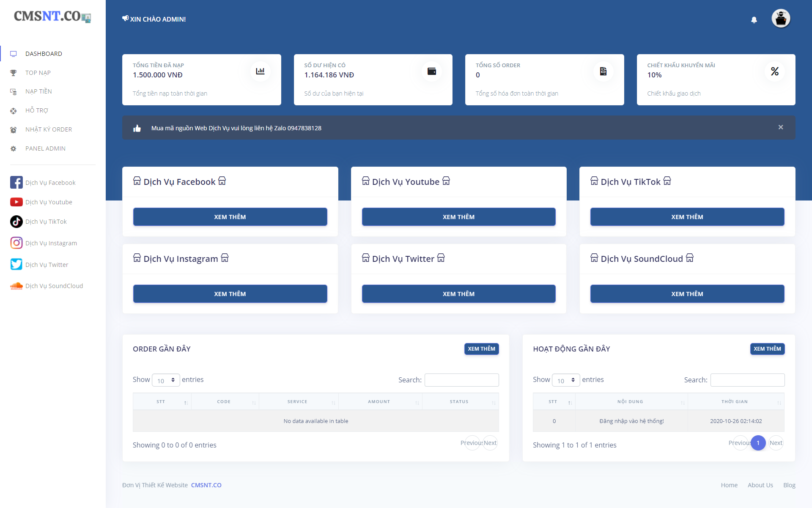Image resolution: width=812 pixels, height=508 pixels.
Task: Go to the PANEL ADMIN menu item
Action: (45, 148)
